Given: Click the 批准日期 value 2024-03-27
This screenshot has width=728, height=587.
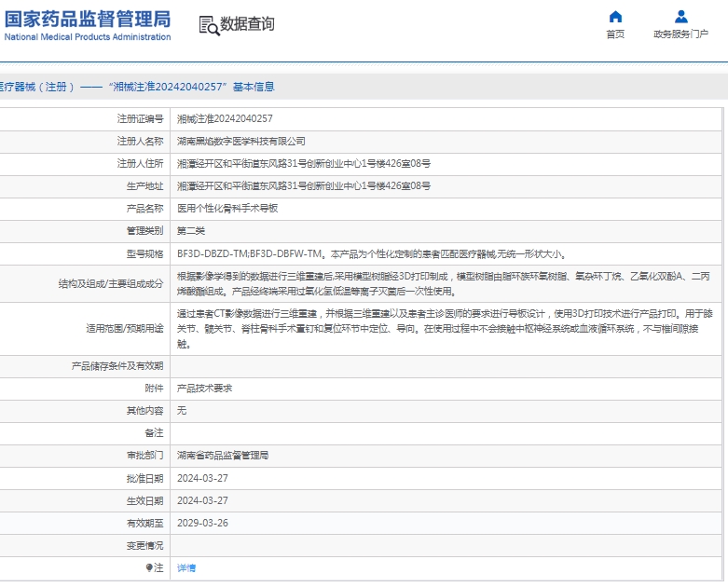Looking at the screenshot, I should [x=202, y=478].
